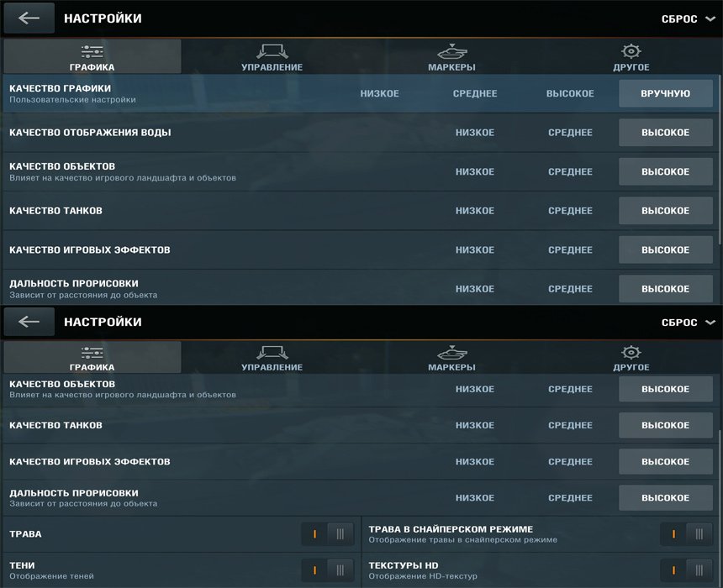
Task: Set Качество отображения воды to Среднее
Action: (x=570, y=133)
